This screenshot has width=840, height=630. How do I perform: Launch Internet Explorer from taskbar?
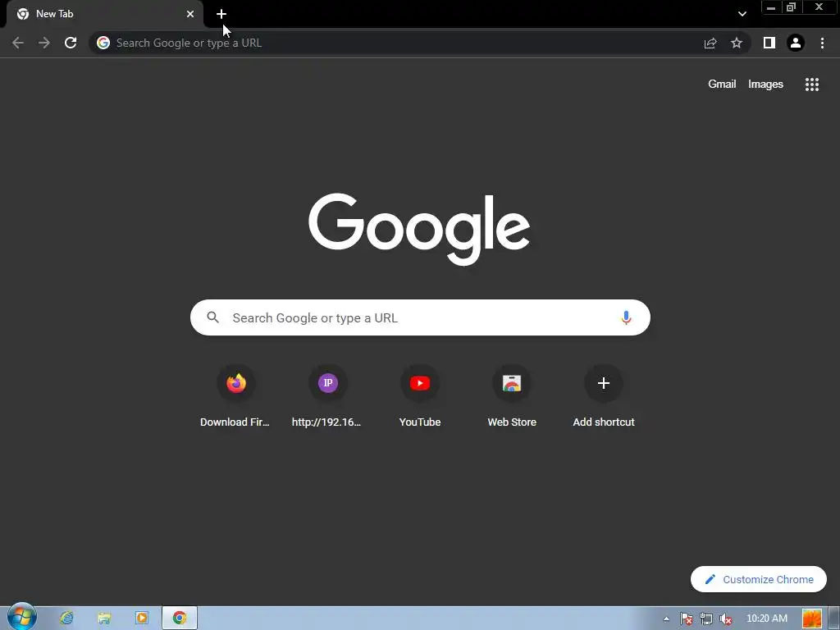pos(66,619)
